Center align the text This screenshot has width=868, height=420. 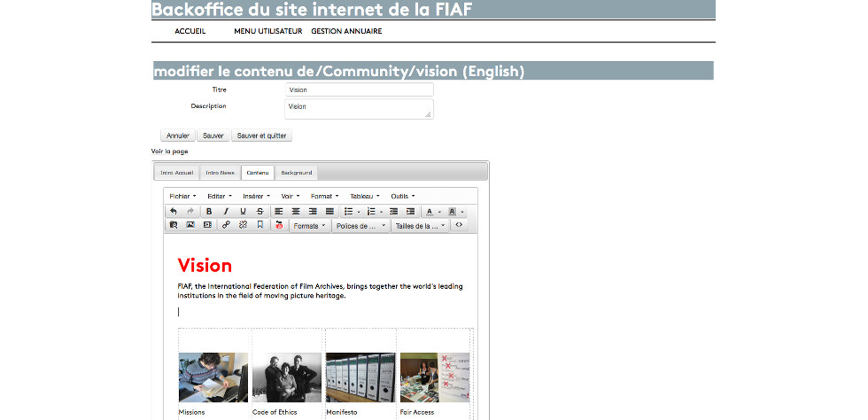click(295, 212)
